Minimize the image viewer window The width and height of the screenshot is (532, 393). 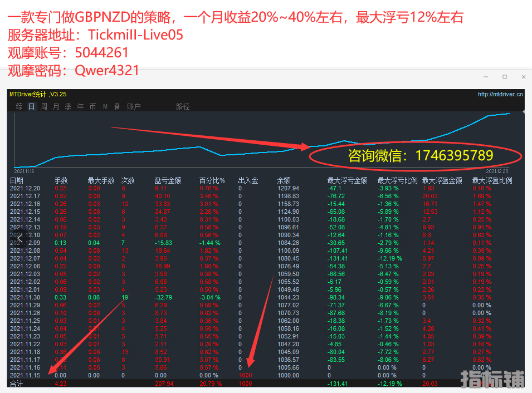[486, 77]
